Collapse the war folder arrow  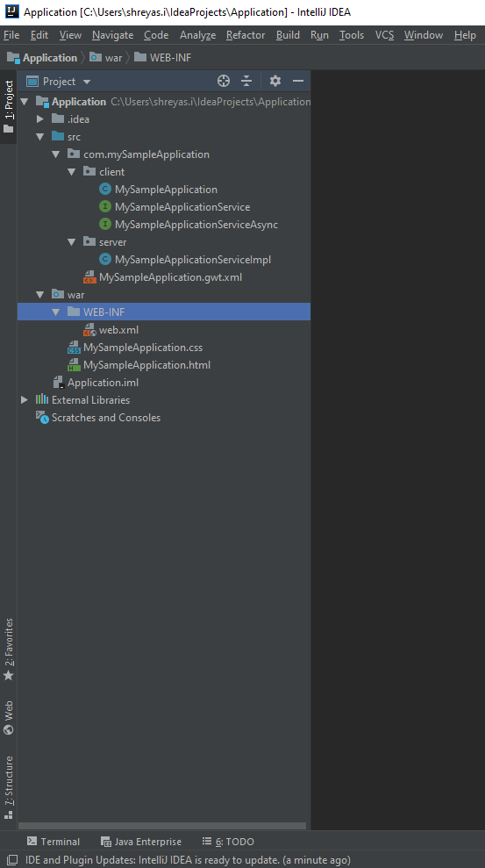click(39, 295)
